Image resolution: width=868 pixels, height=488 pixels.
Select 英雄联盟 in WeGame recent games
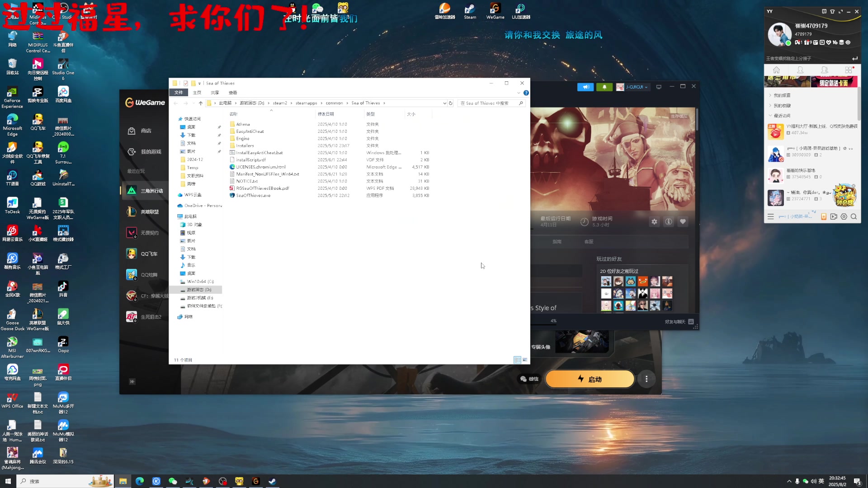click(143, 211)
